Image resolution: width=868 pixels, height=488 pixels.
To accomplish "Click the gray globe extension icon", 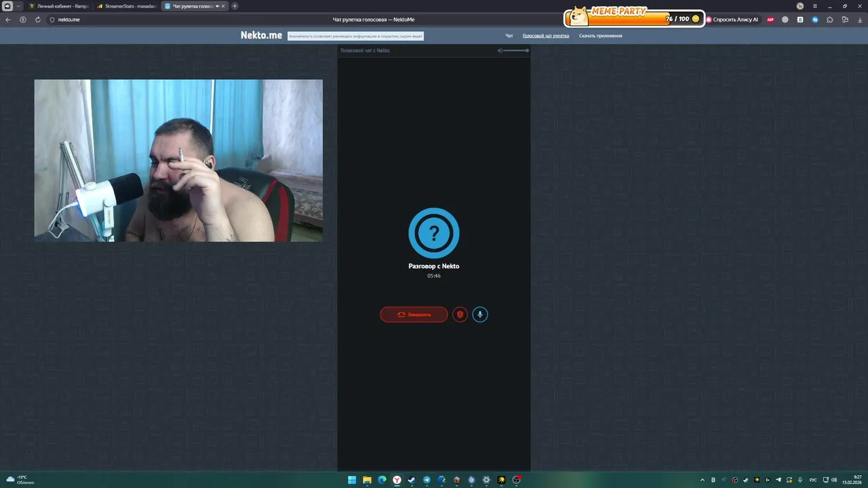I will pyautogui.click(x=785, y=20).
